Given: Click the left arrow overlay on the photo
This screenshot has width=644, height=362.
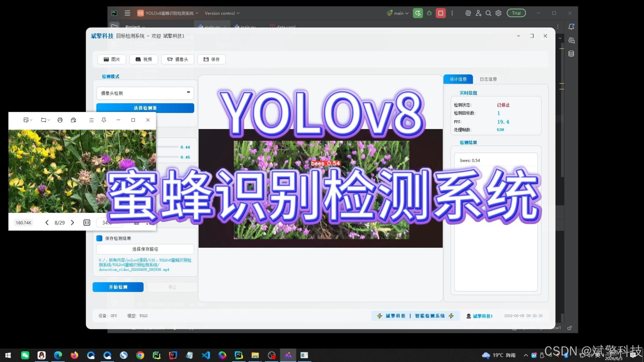Looking at the screenshot, I should pyautogui.click(x=20, y=168).
